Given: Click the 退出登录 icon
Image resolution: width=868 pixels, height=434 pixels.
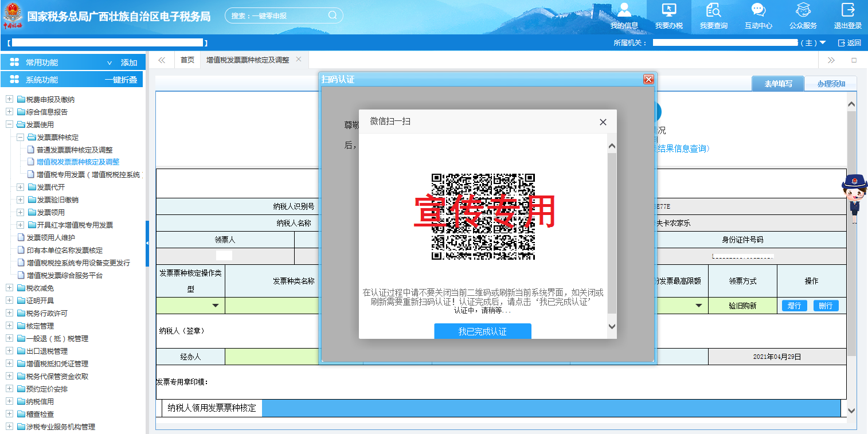Looking at the screenshot, I should point(847,11).
